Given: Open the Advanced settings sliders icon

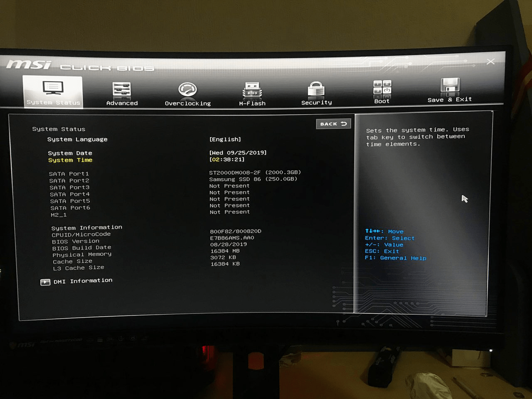Looking at the screenshot, I should [122, 90].
